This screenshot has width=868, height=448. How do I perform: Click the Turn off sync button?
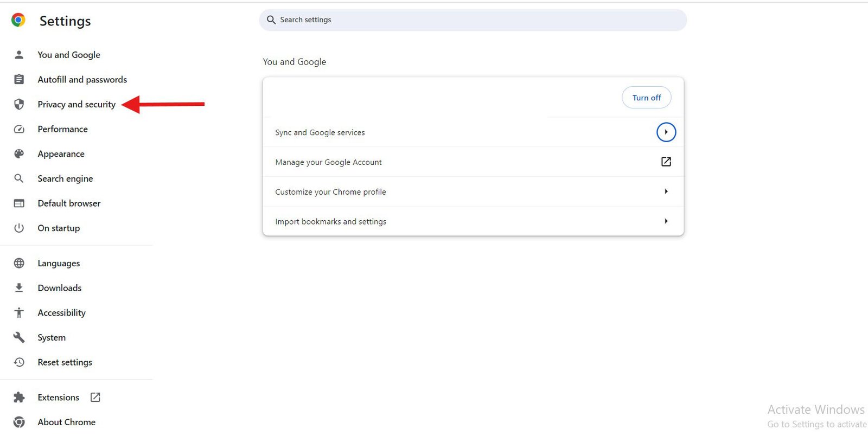647,98
